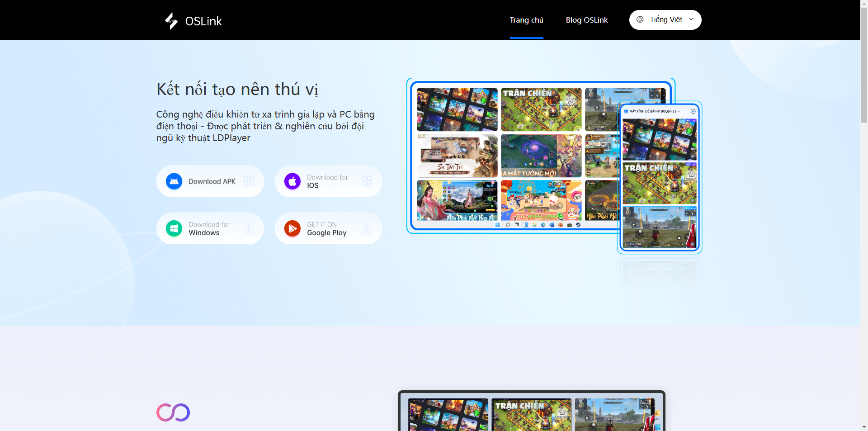The height and width of the screenshot is (431, 868).
Task: Expand the language chevron arrow
Action: click(x=691, y=19)
